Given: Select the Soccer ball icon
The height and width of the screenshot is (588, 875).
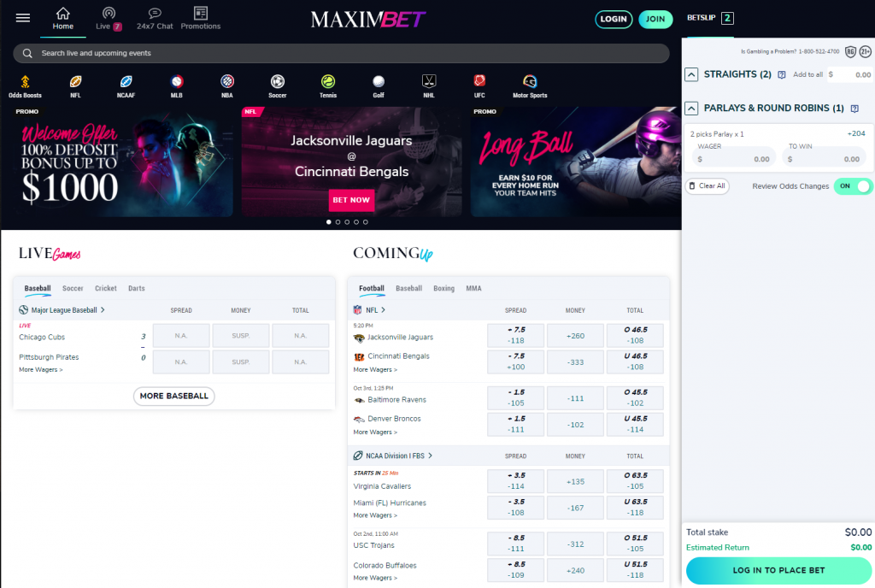Looking at the screenshot, I should coord(278,82).
